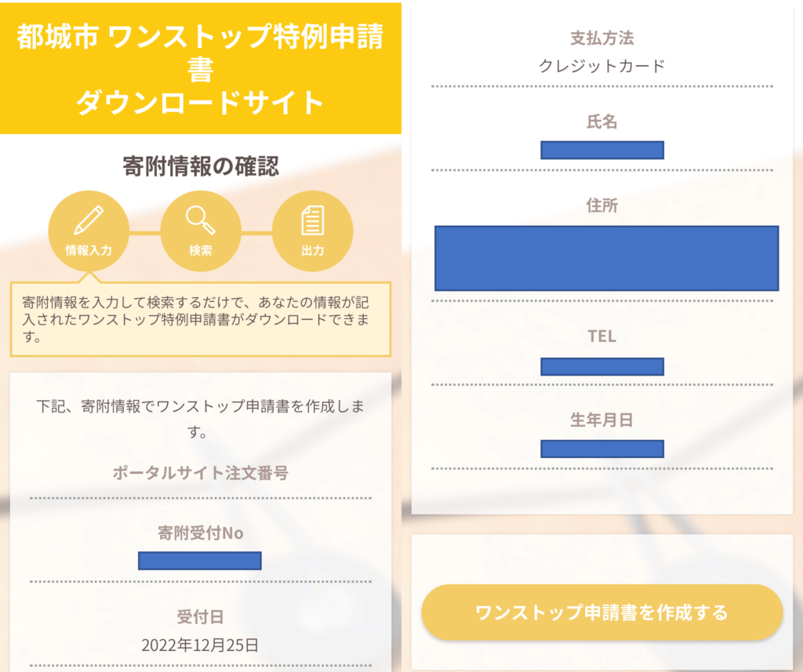The width and height of the screenshot is (803, 672).
Task: Click the 支払方法 label
Action: point(602,38)
